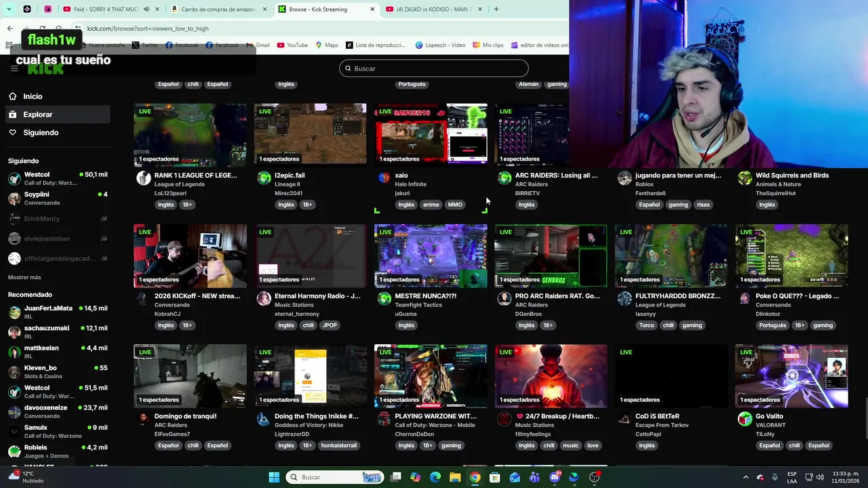The height and width of the screenshot is (488, 868).
Task: Open Gmail bookmark in bookmarks bar
Action: (258, 45)
